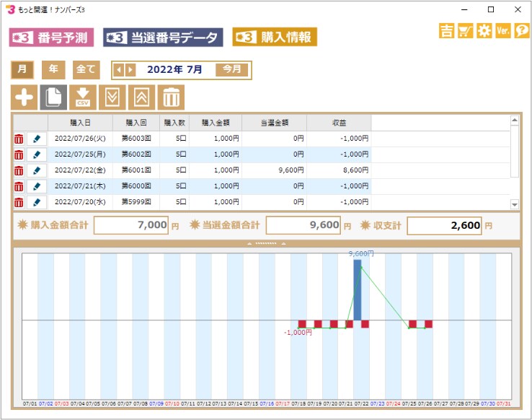Click the blue 9,600円 chart bar

358,290
